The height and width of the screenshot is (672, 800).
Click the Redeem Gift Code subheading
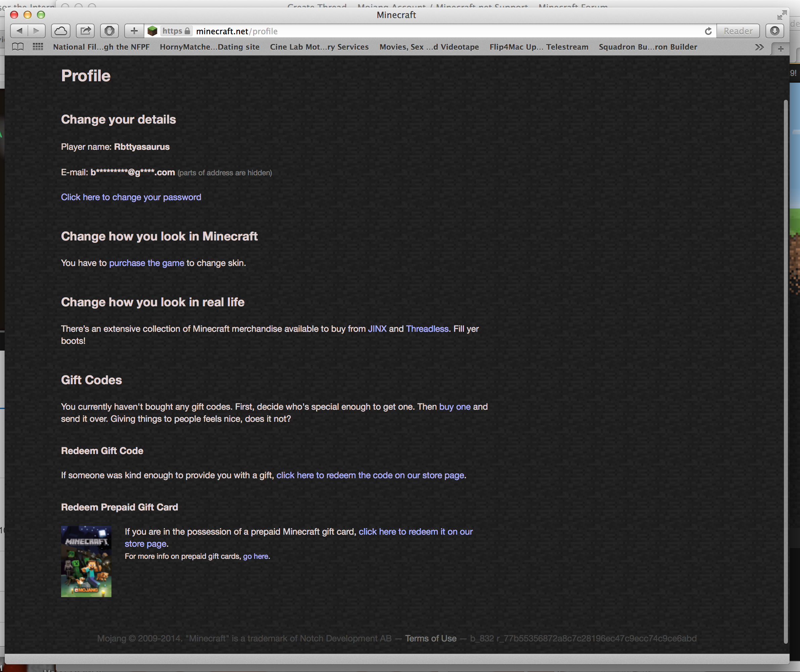click(102, 451)
